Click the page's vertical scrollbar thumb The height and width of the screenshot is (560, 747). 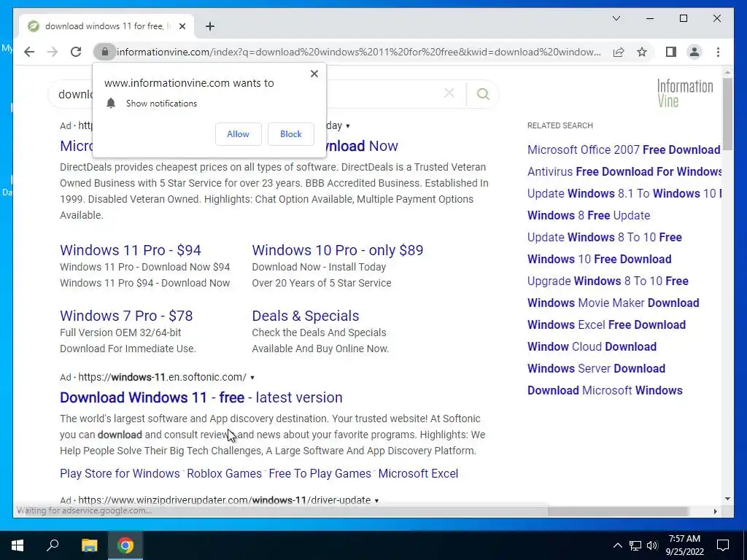point(727,114)
